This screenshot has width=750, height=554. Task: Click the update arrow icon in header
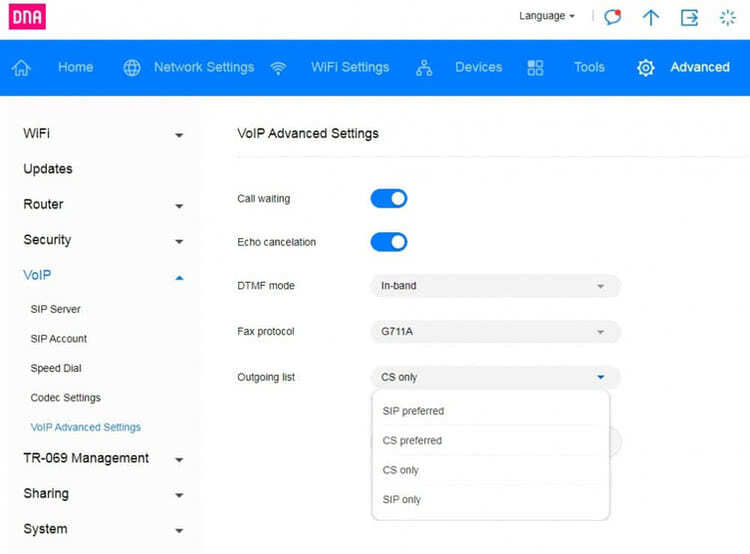pos(651,18)
